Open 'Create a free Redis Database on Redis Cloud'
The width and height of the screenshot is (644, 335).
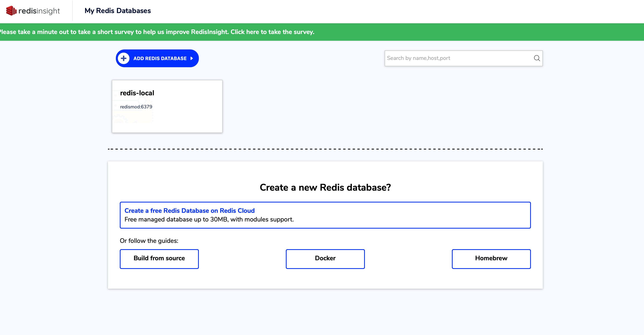[189, 210]
